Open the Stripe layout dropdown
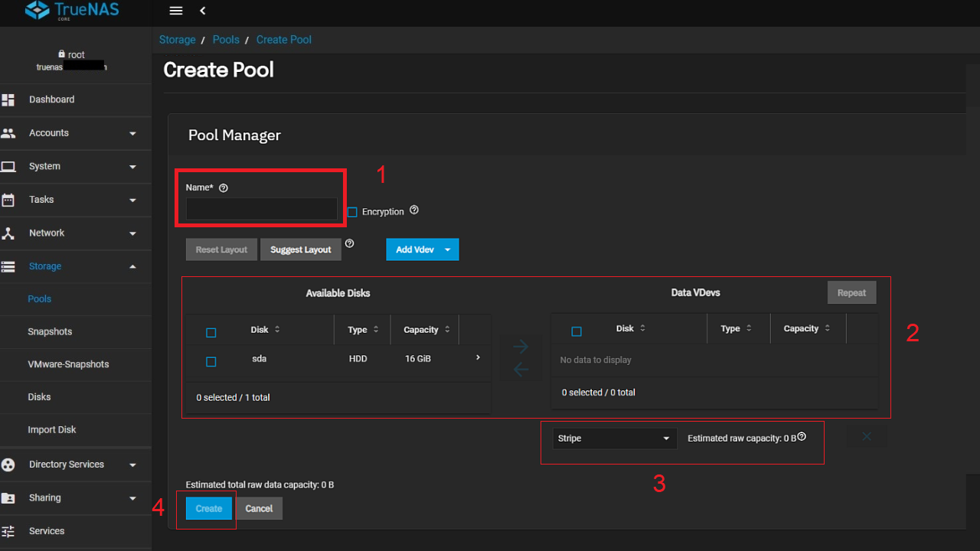 612,438
